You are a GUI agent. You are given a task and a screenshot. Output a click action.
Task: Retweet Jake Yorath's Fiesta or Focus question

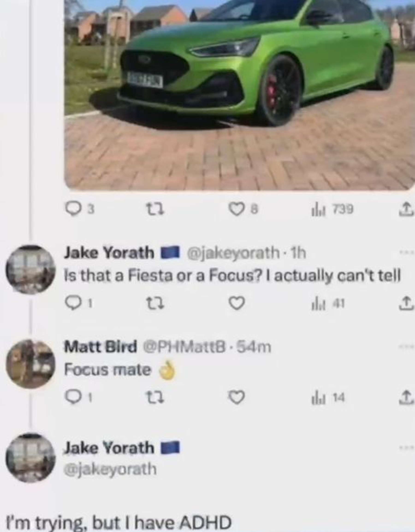coord(155,304)
